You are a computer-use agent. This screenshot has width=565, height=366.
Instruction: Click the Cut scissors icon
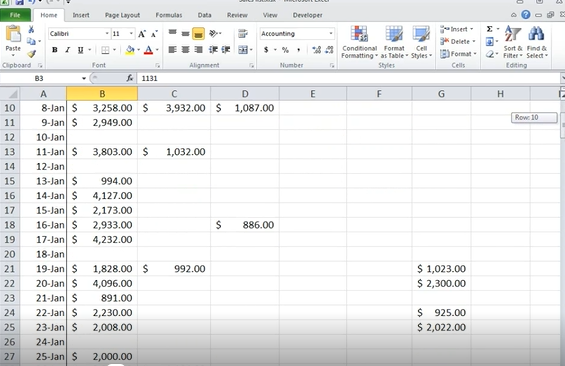pos(31,30)
